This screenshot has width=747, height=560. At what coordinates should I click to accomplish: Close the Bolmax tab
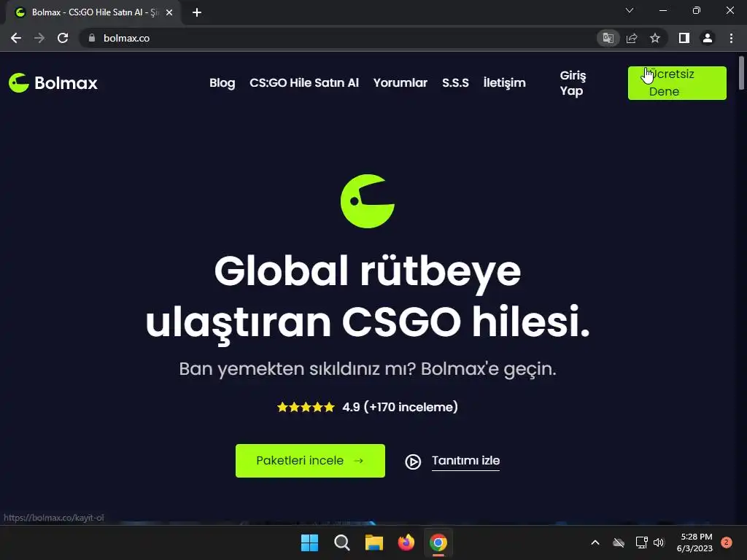tap(169, 12)
